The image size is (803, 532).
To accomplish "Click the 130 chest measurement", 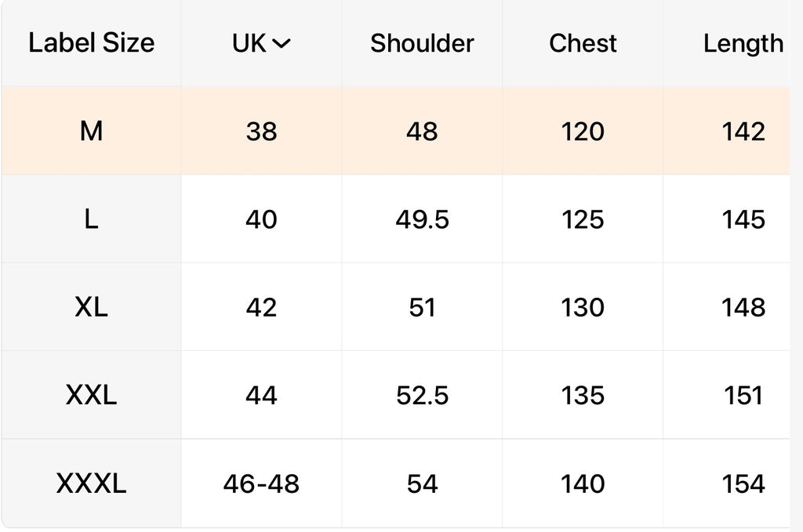I will click(583, 307).
